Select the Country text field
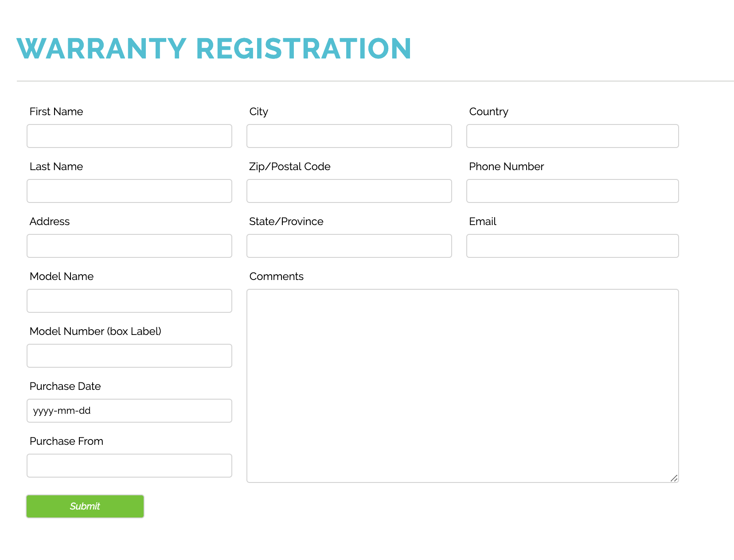Viewport: 734px width, 560px height. (x=572, y=136)
